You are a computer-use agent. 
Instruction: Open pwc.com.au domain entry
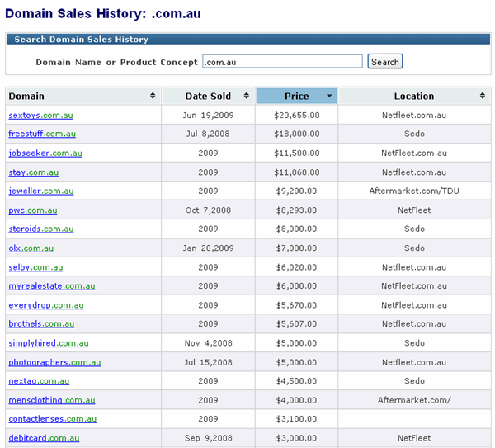(33, 210)
